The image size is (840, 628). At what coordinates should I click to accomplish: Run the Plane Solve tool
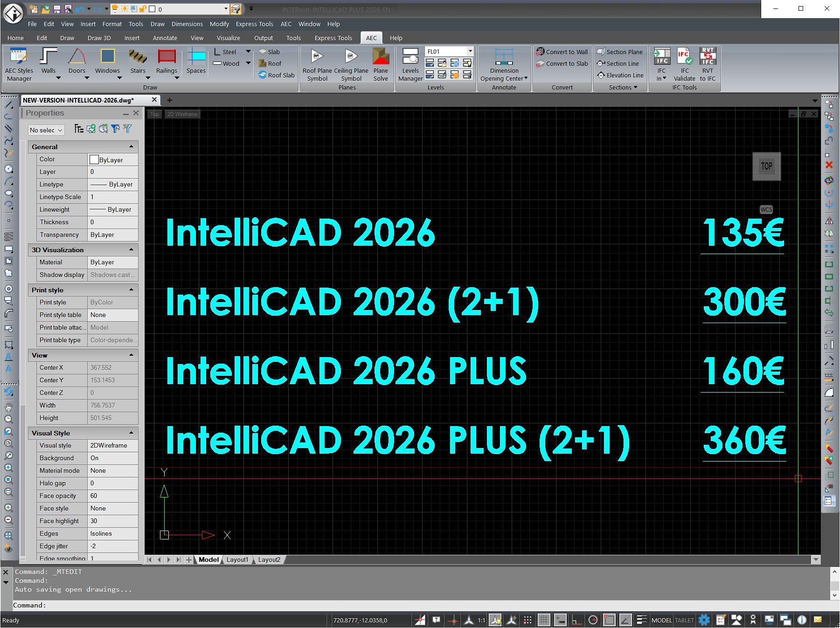[381, 65]
